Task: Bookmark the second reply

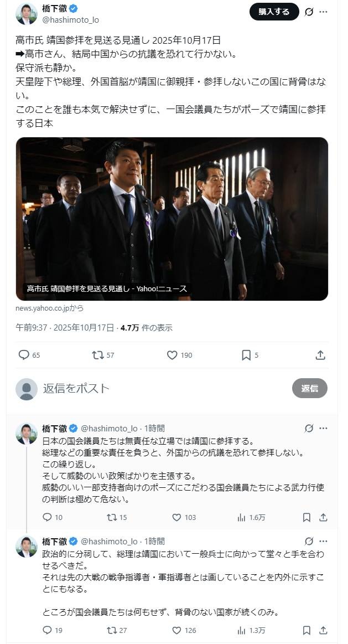Action: click(x=307, y=630)
